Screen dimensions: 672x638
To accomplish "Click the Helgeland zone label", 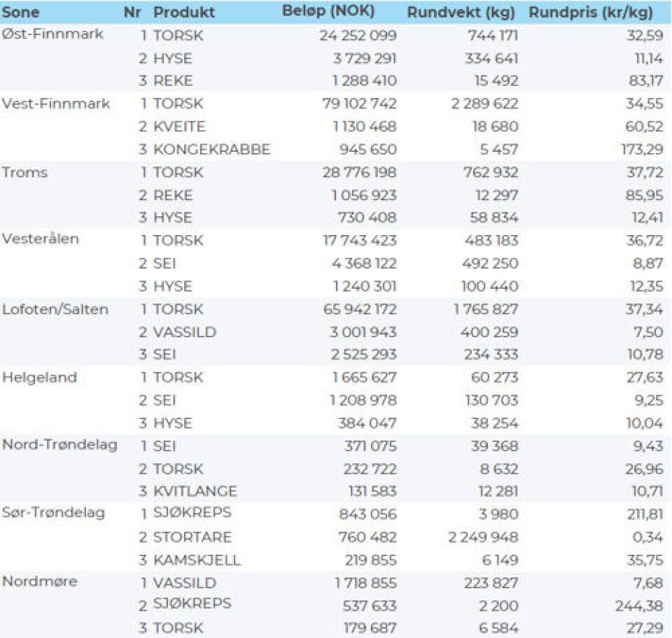I will point(39,378).
